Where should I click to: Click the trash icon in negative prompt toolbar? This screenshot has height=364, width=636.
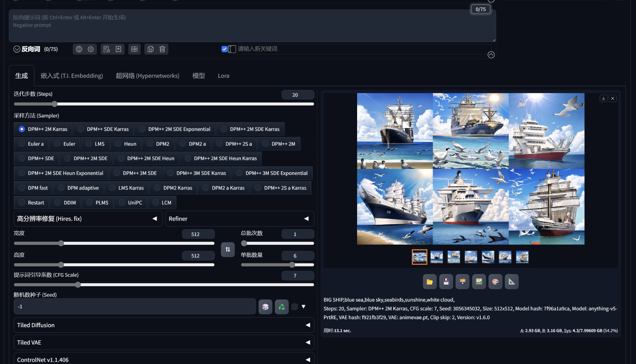click(x=162, y=49)
